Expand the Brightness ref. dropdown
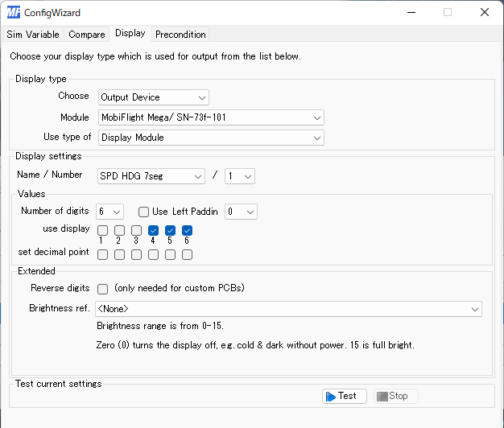This screenshot has height=428, width=504. pyautogui.click(x=288, y=309)
